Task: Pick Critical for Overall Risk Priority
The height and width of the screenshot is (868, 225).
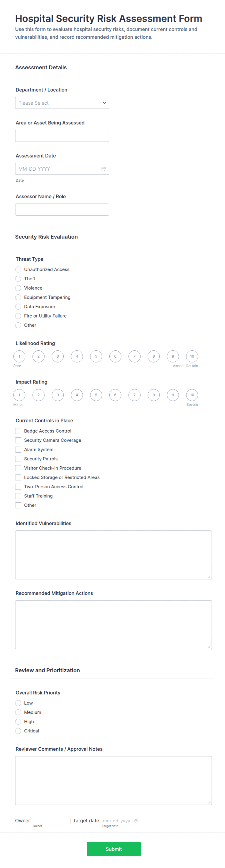Action: pos(18,731)
